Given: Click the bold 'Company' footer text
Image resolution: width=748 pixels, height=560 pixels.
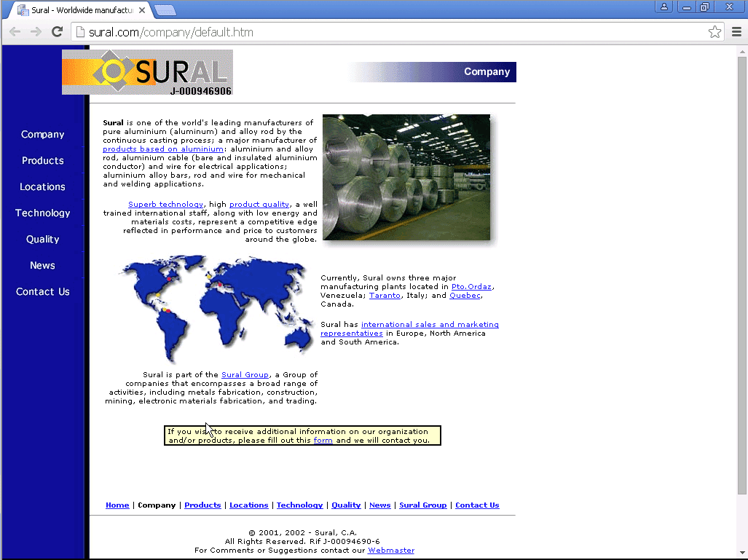Looking at the screenshot, I should [x=157, y=505].
